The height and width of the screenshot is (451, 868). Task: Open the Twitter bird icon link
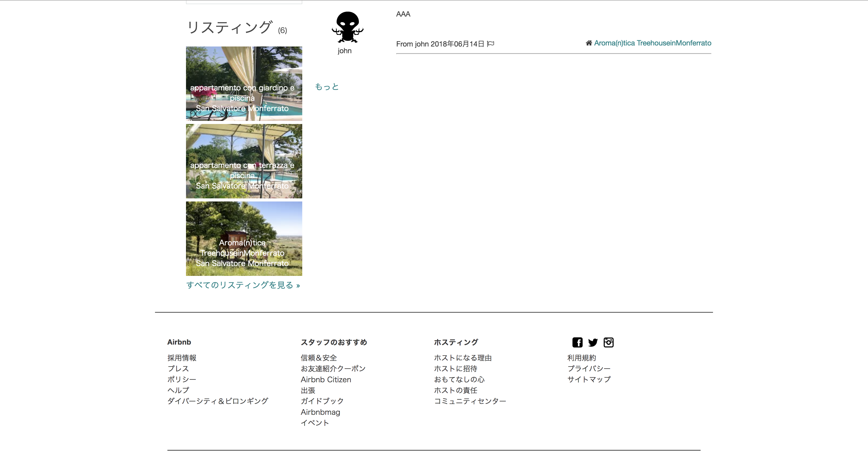coord(593,342)
